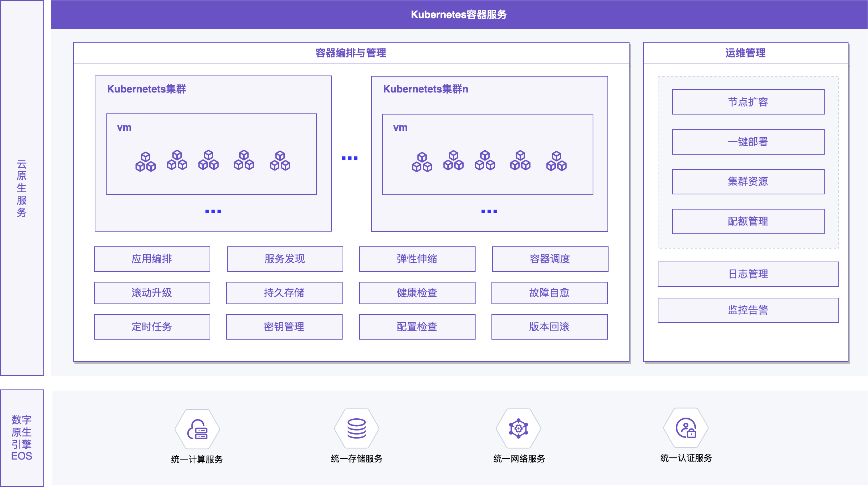Click the 统一网络服务 caption

point(519,458)
